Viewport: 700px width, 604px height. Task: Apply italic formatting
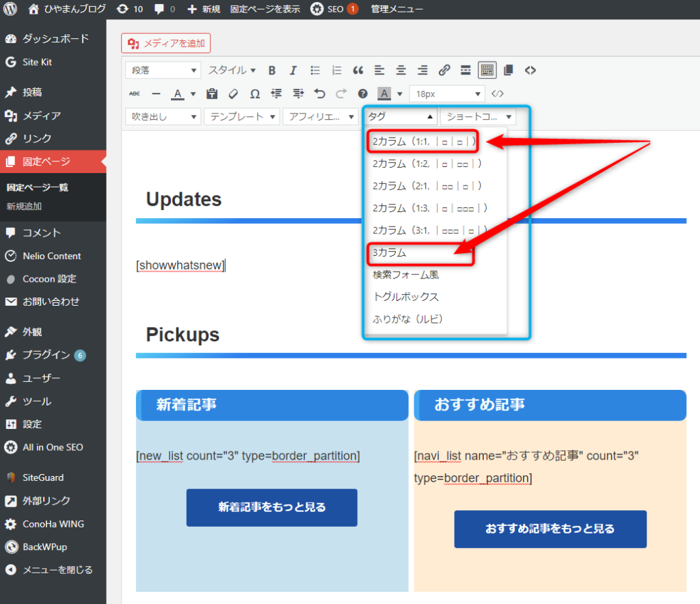click(x=293, y=70)
